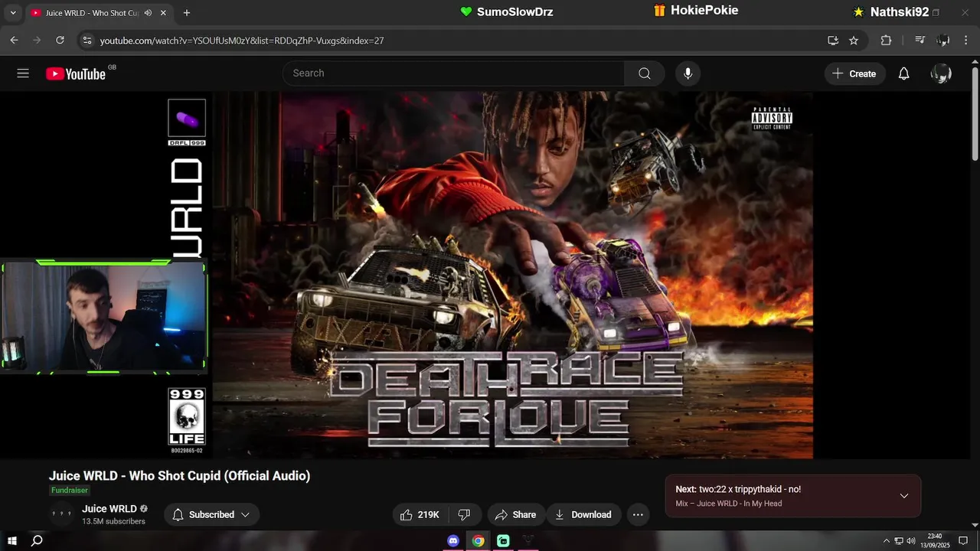Open the Chrome extensions puzzle icon
The height and width of the screenshot is (551, 980).
tap(886, 41)
